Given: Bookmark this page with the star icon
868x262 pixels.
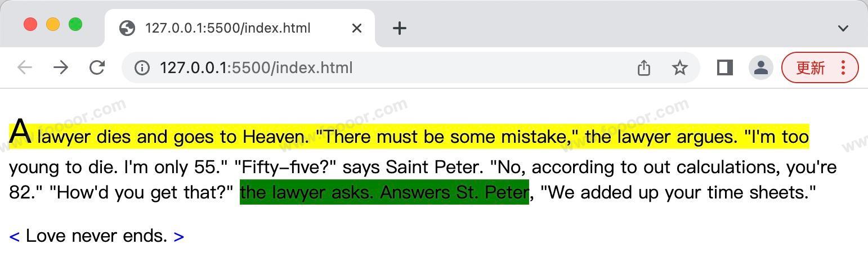Looking at the screenshot, I should (680, 68).
